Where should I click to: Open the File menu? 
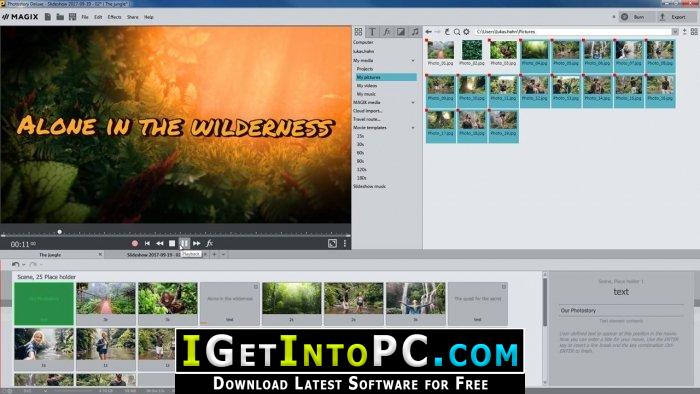point(85,17)
